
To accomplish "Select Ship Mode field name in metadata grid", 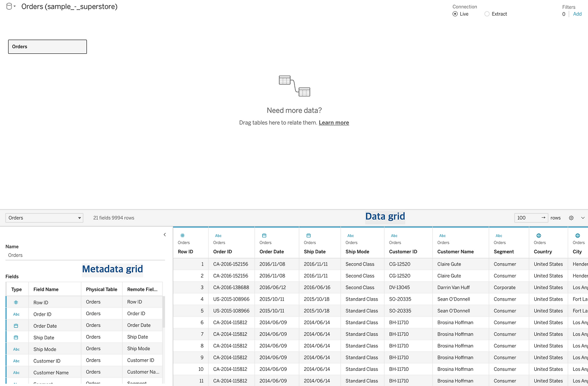I will tap(45, 349).
